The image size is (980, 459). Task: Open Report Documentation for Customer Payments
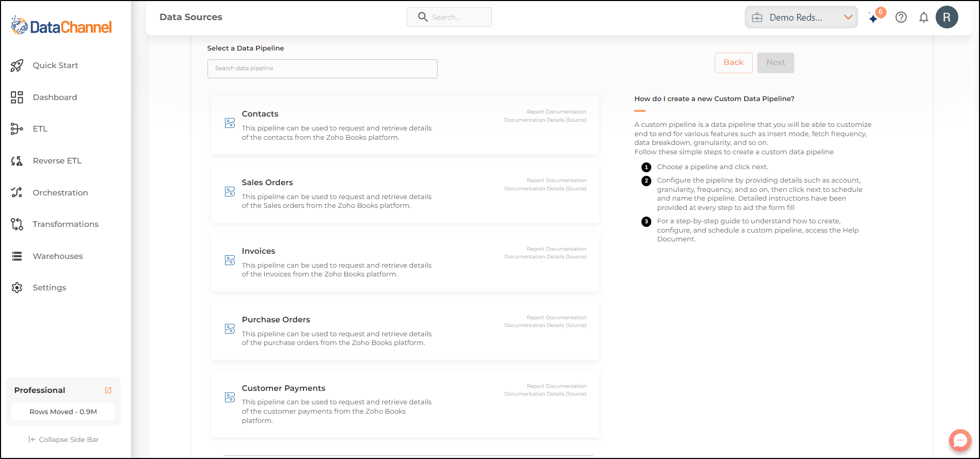[x=556, y=386]
